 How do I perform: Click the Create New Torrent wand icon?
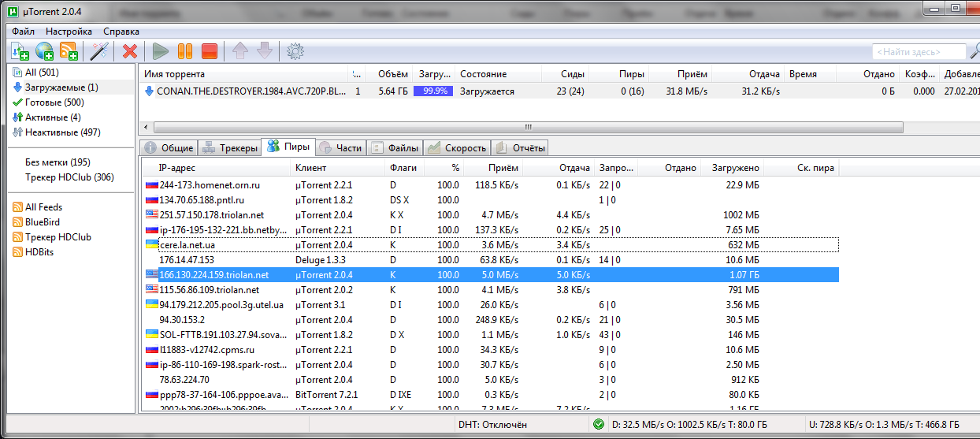coord(98,51)
